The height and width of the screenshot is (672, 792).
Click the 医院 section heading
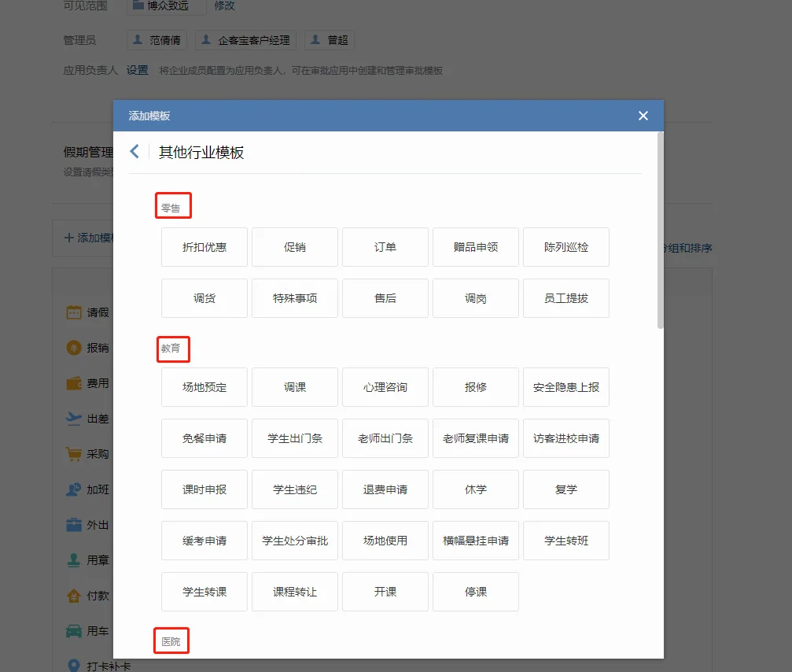point(171,641)
